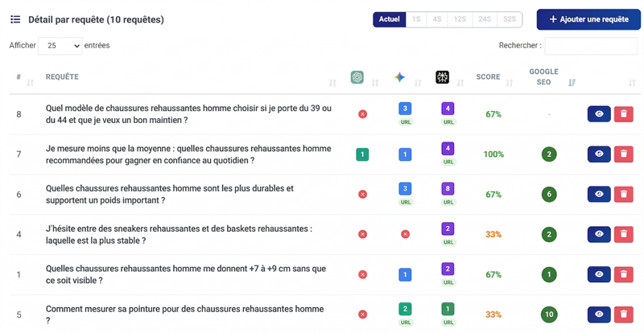
Task: Click the purple rank 8 badge in row 6
Action: pyautogui.click(x=448, y=188)
